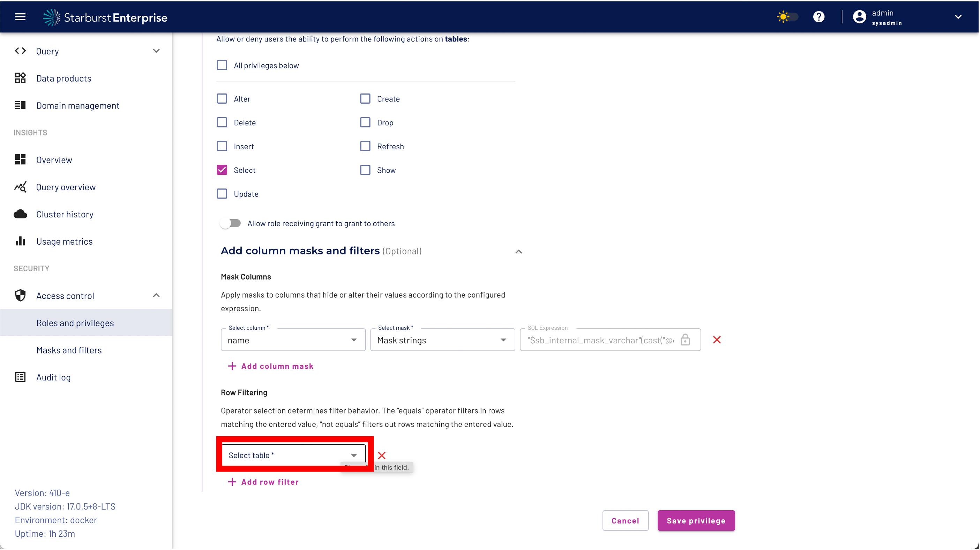Check the All privileges below checkbox

[x=222, y=65]
